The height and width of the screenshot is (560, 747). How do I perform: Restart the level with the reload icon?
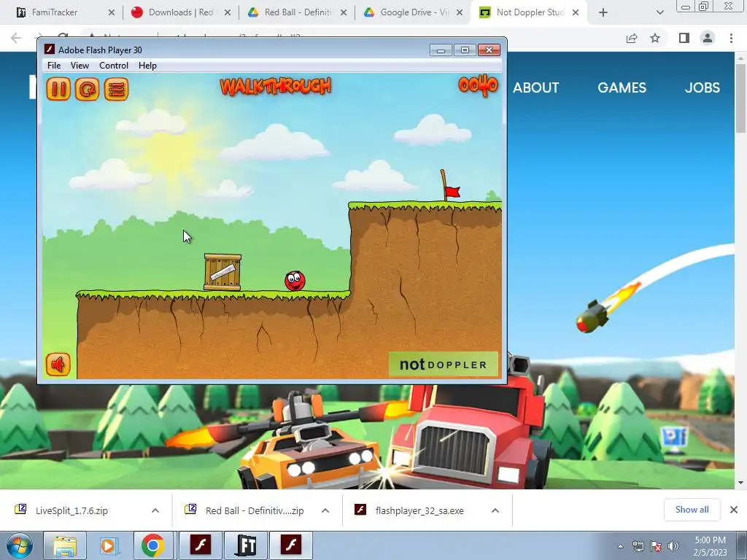coord(88,89)
